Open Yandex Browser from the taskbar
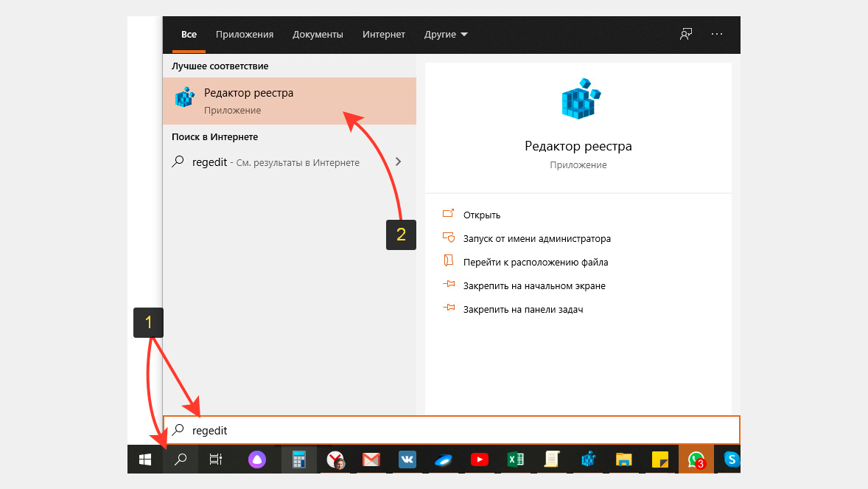 pos(335,459)
